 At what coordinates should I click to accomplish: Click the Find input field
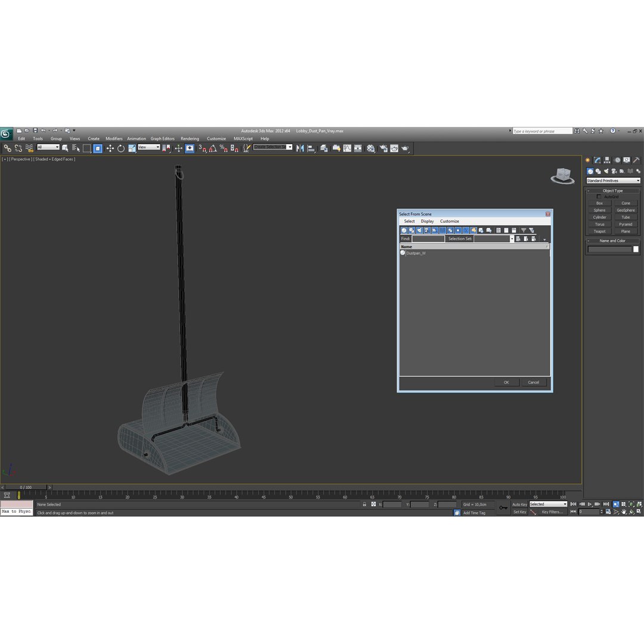pos(428,239)
